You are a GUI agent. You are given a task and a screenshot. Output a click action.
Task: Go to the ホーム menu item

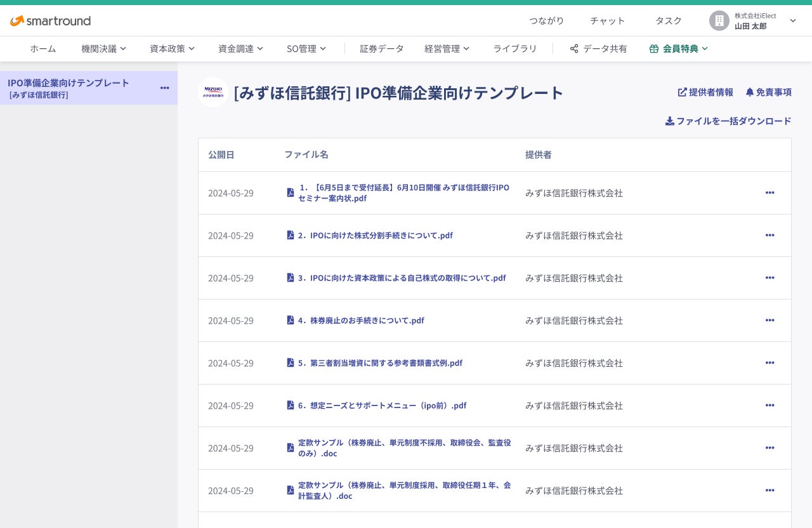[x=43, y=49]
